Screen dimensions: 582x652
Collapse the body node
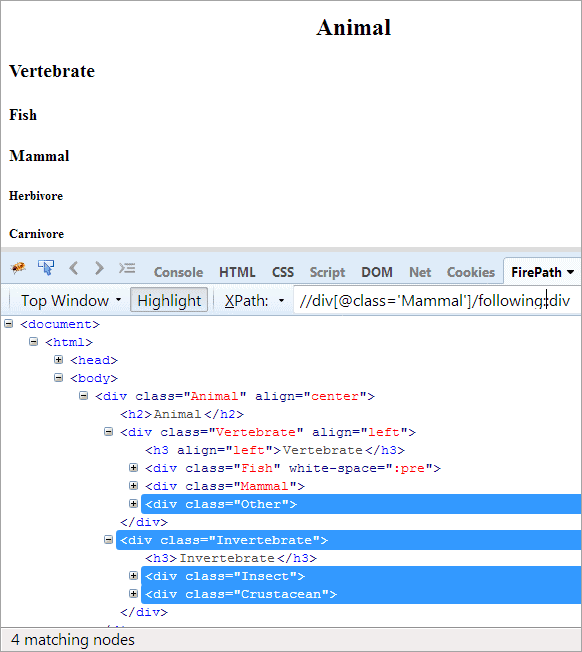(59, 378)
